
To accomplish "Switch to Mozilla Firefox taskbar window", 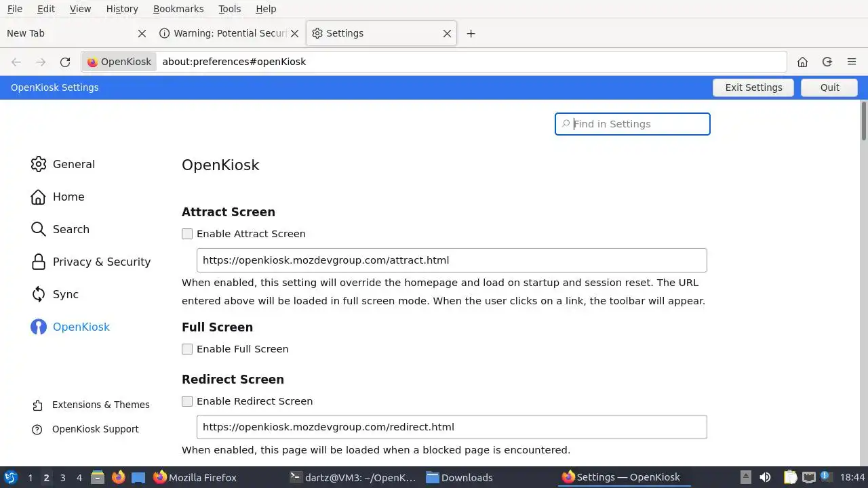I will 195,477.
